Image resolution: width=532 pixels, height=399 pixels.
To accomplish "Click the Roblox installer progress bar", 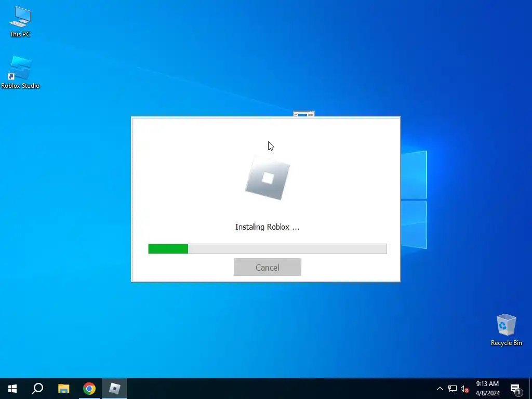I will pos(268,249).
